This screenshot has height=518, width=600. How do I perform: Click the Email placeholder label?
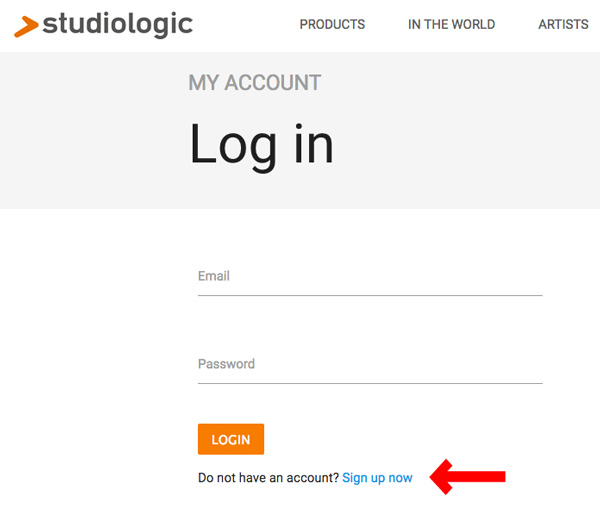click(x=214, y=276)
